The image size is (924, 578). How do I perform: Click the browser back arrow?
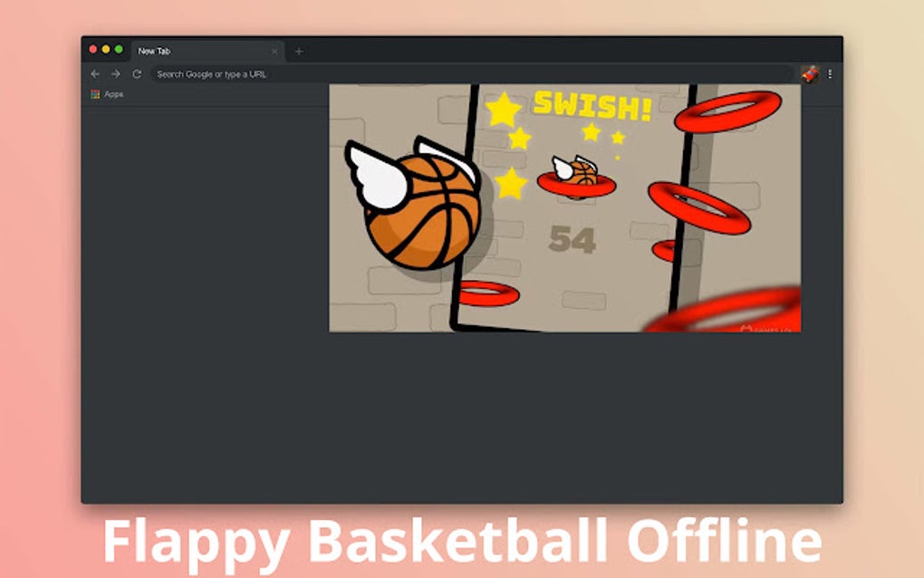[95, 73]
